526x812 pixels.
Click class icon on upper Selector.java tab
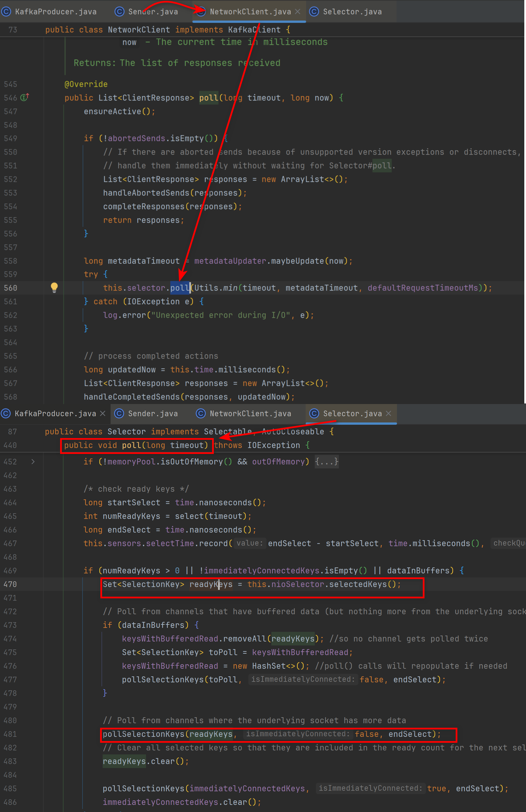click(314, 12)
